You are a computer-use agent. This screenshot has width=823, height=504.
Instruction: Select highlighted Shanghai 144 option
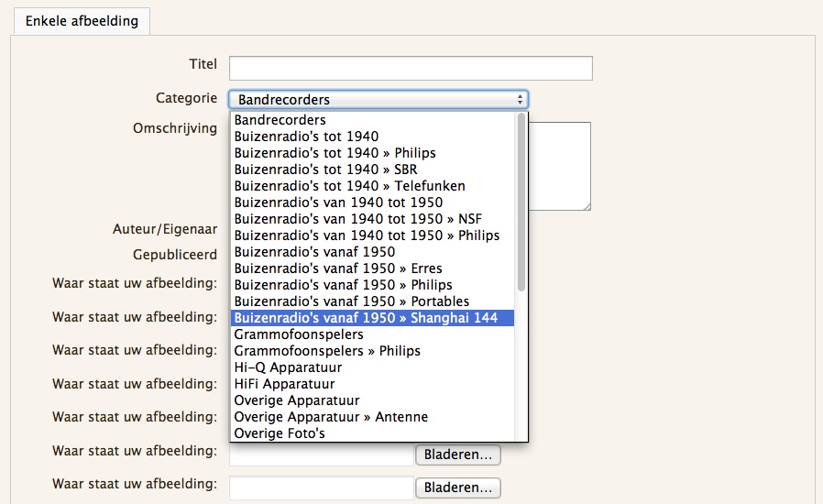click(x=366, y=318)
